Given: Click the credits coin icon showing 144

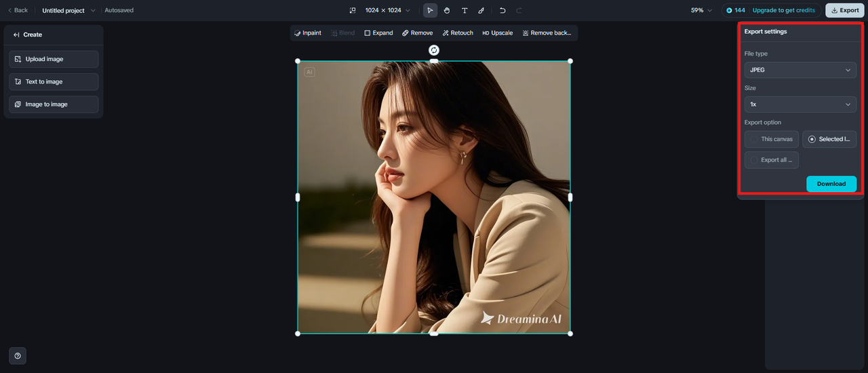Looking at the screenshot, I should 730,10.
